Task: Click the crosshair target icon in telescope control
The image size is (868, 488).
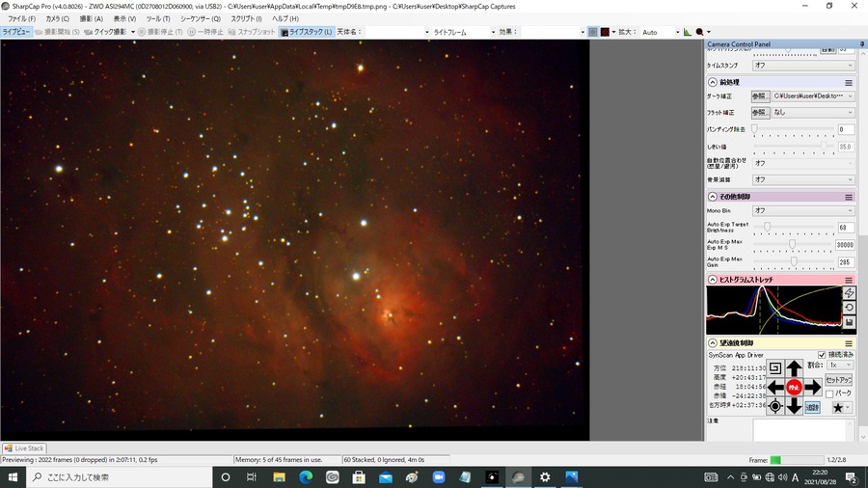Action: coord(775,407)
